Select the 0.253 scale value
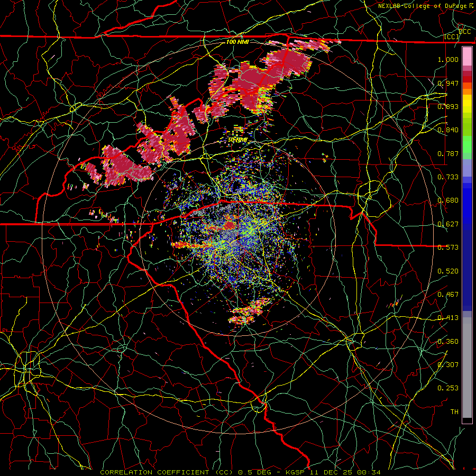The height and width of the screenshot is (476, 476). pos(448,388)
